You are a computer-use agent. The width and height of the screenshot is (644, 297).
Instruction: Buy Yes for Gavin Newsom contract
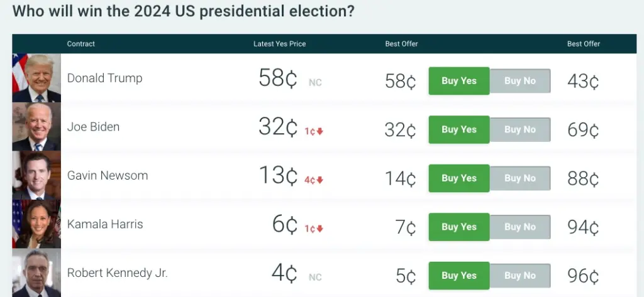pyautogui.click(x=459, y=178)
